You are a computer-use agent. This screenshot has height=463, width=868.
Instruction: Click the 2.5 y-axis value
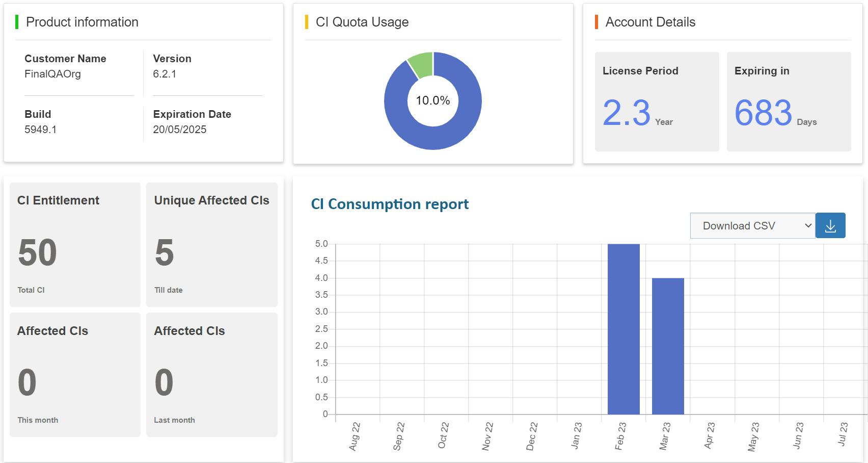[x=321, y=329]
